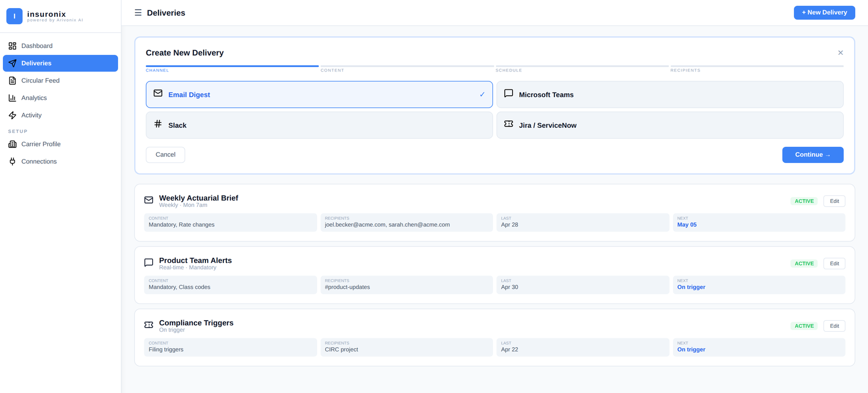Edit the Product Team Alerts delivery

834,264
